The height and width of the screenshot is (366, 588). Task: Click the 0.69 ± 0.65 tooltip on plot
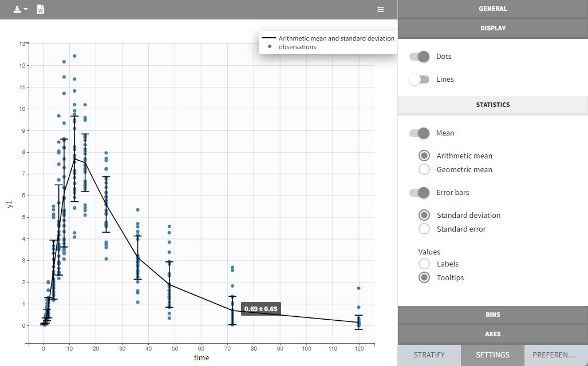261,309
